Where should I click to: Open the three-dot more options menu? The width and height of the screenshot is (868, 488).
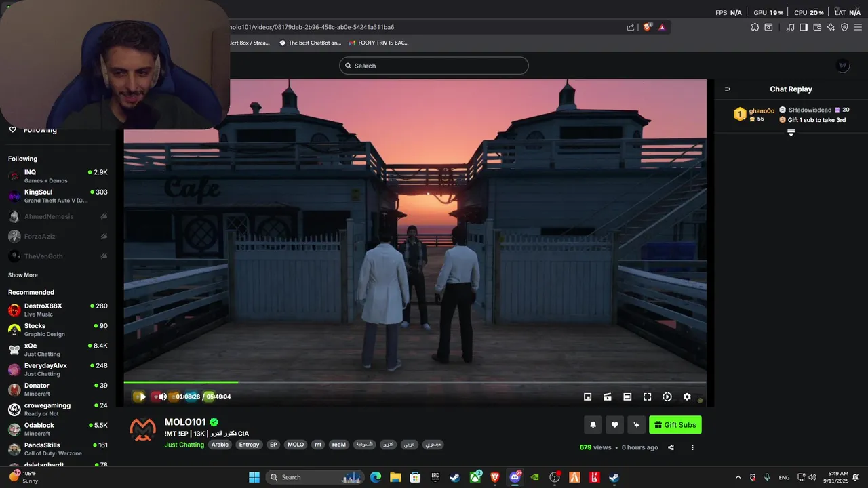click(x=692, y=447)
